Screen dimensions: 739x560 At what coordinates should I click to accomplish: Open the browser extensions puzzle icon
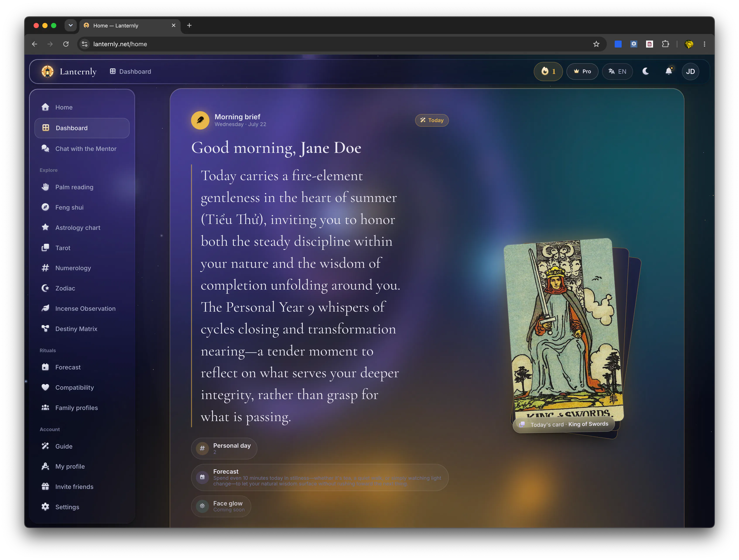665,44
